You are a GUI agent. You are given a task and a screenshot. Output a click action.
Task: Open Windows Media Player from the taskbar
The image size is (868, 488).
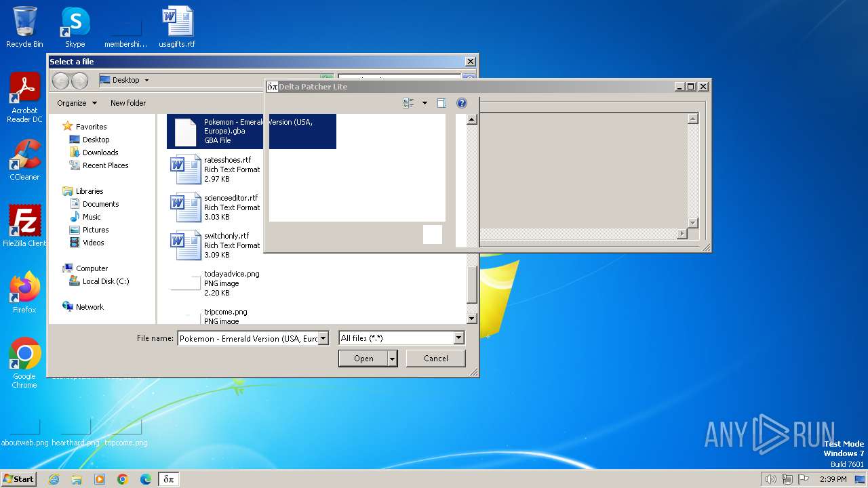[100, 479]
